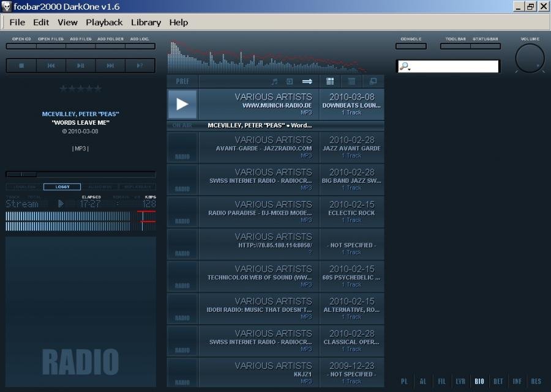Open the Library menu
Image resolution: width=551 pixels, height=392 pixels.
(x=146, y=23)
